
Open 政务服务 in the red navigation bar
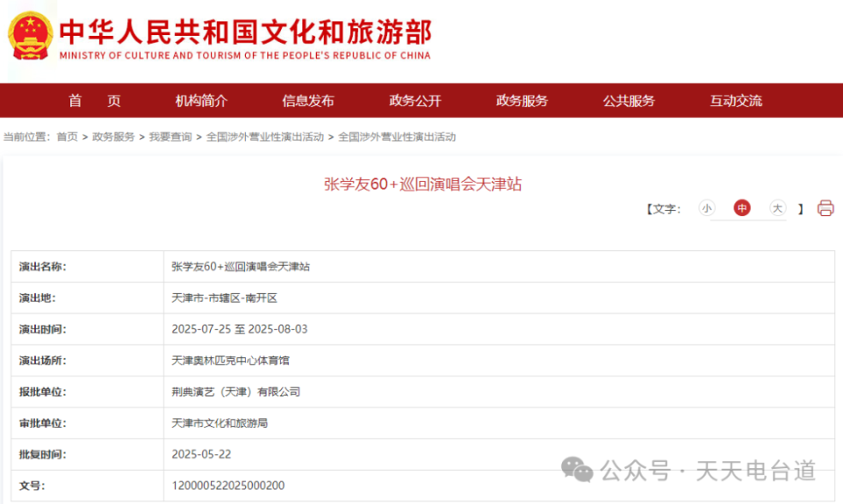pos(522,100)
